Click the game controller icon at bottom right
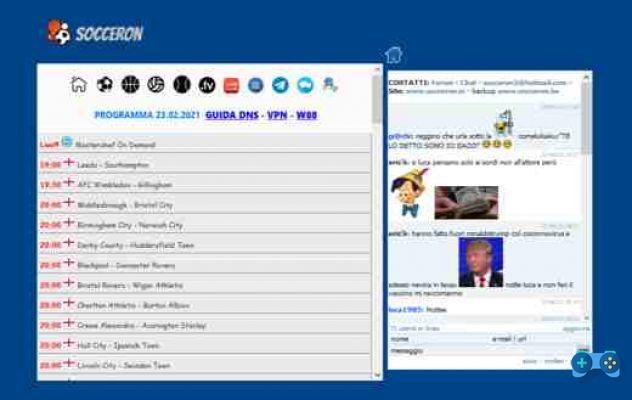 coord(596,363)
